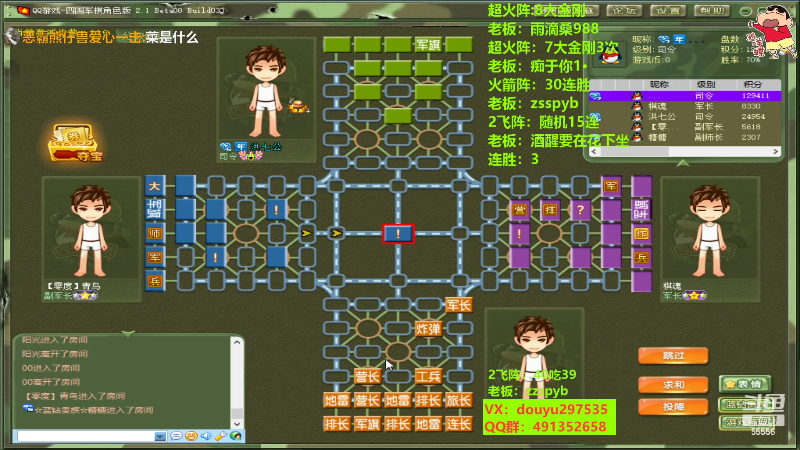The height and width of the screenshot is (450, 800).
Task: Open the 夺宝 treasure chest icon
Action: 75,142
